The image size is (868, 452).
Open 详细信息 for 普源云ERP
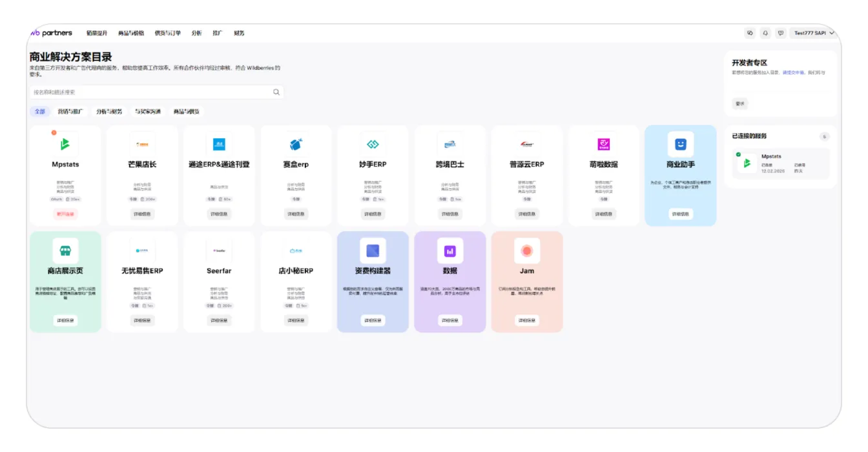pyautogui.click(x=527, y=214)
